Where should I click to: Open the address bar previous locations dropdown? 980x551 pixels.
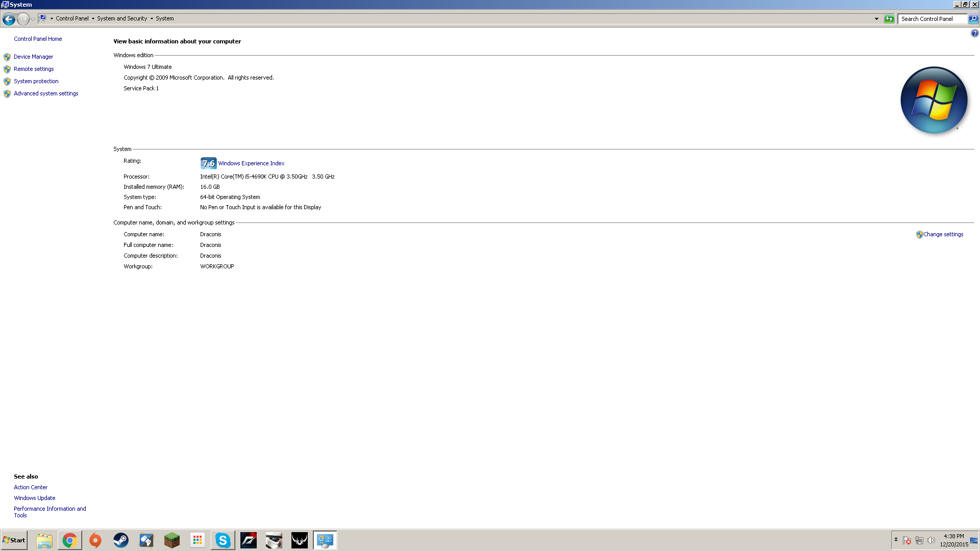click(x=876, y=19)
